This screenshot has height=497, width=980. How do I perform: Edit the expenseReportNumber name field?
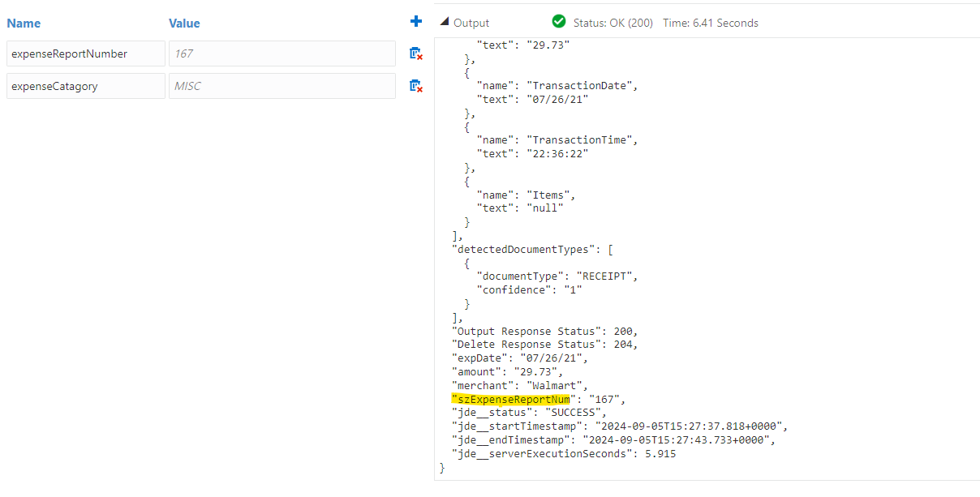(86, 54)
